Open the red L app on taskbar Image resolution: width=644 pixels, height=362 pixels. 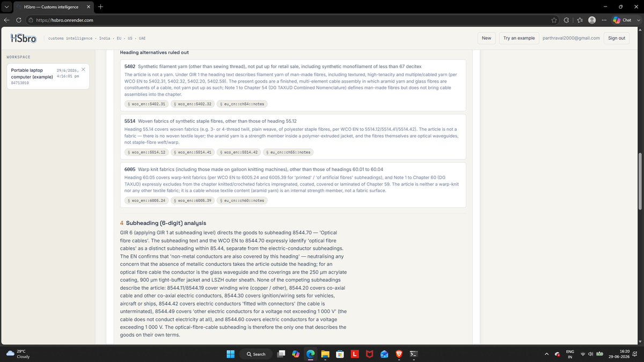(354, 354)
